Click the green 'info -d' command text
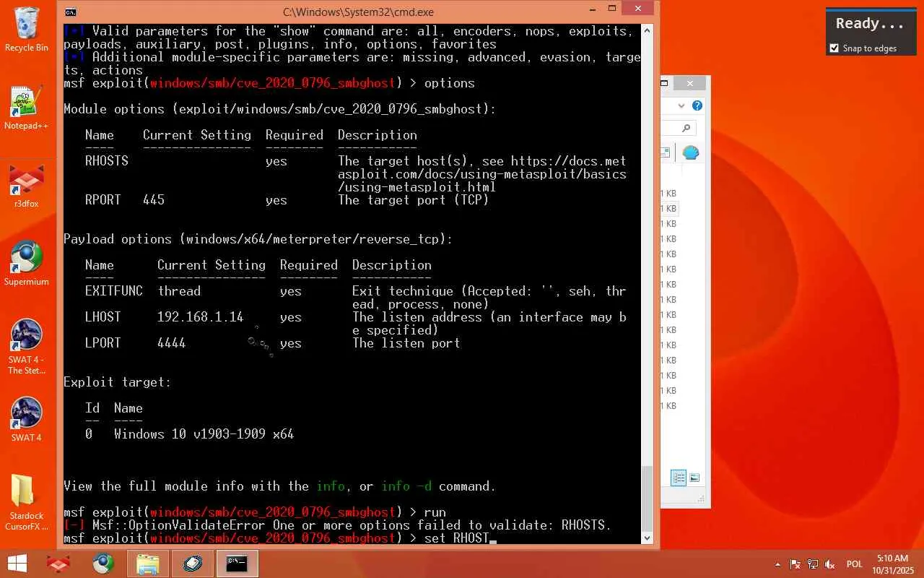The image size is (924, 578). point(406,486)
